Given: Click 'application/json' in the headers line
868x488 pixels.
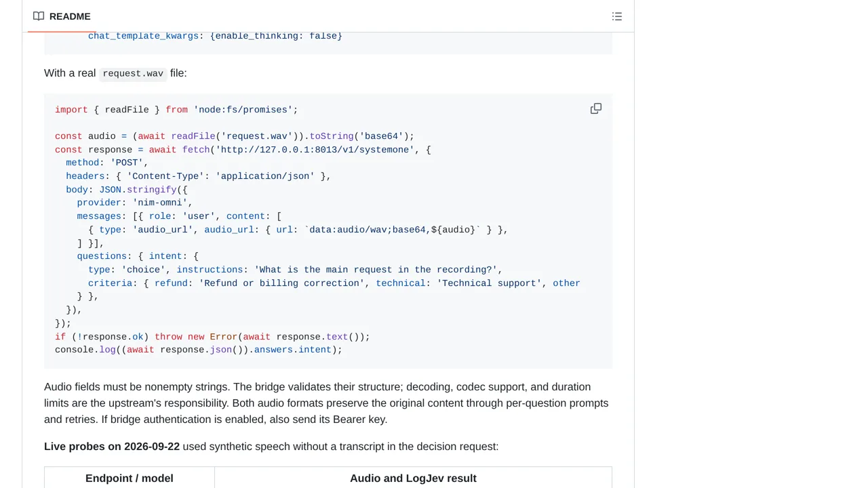Looking at the screenshot, I should [x=265, y=176].
